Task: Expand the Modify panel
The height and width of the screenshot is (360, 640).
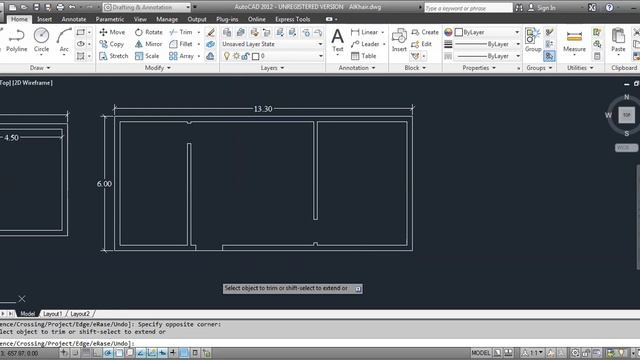Action: coord(158,68)
